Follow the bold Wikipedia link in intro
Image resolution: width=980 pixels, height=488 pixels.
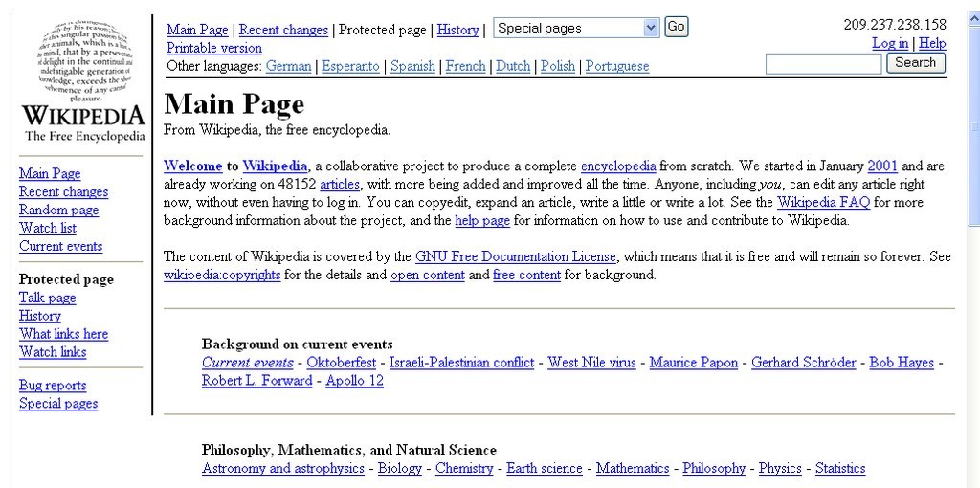275,166
